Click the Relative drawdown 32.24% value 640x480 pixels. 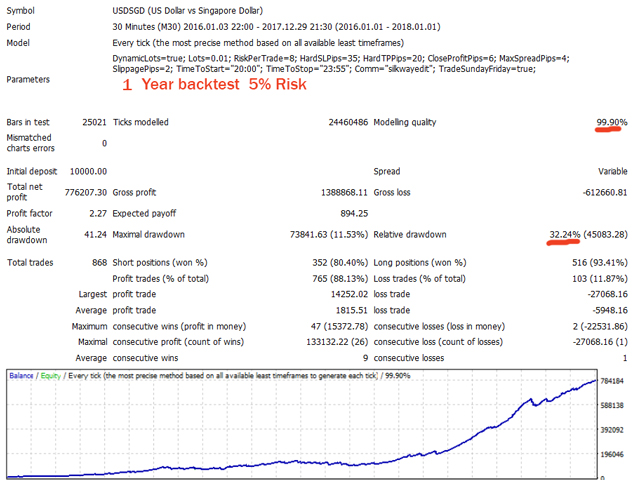tap(564, 234)
